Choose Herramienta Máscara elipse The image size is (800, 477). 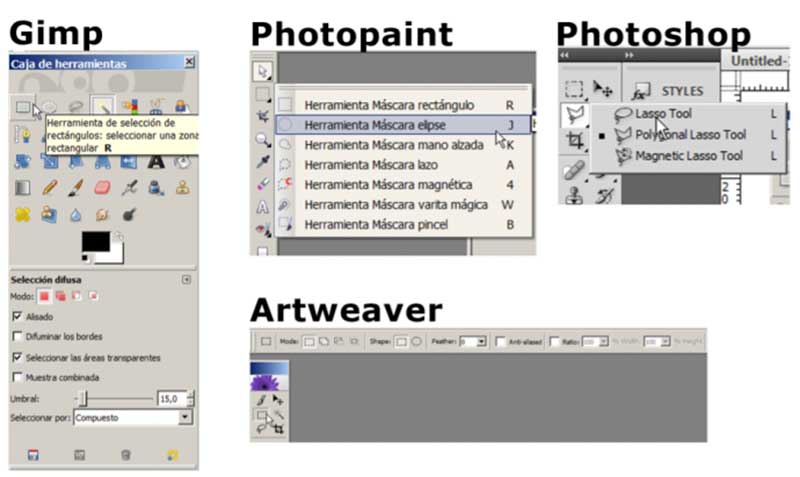(x=403, y=124)
